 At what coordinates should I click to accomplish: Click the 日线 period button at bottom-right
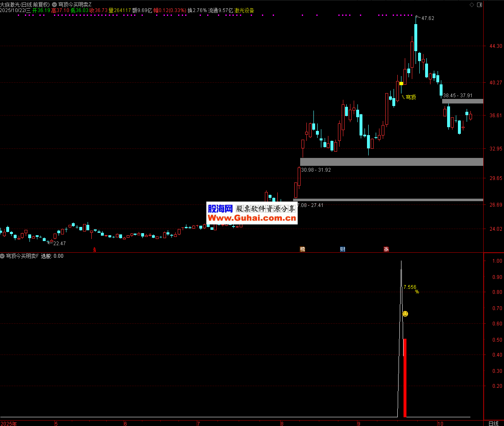point(493,423)
